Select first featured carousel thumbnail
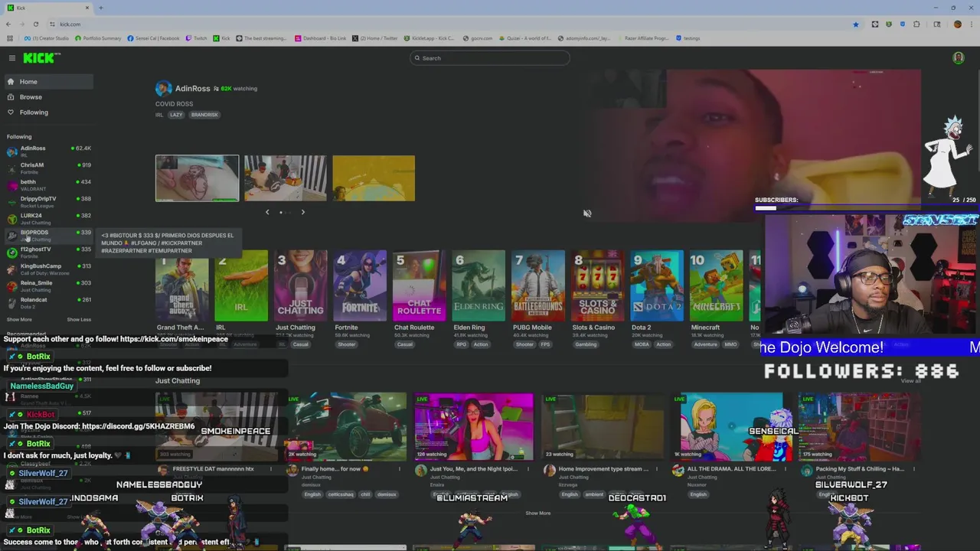 198,178
